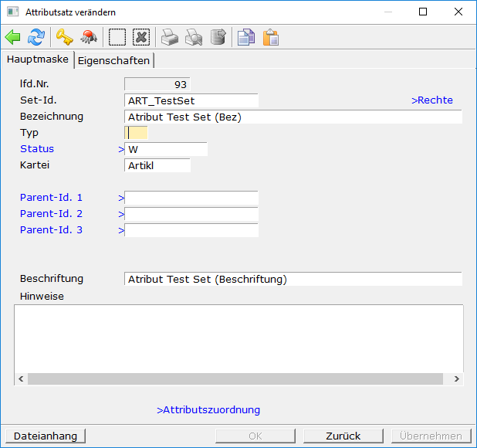Click the golden key toolbar icon
This screenshot has height=448, width=477.
tap(64, 37)
